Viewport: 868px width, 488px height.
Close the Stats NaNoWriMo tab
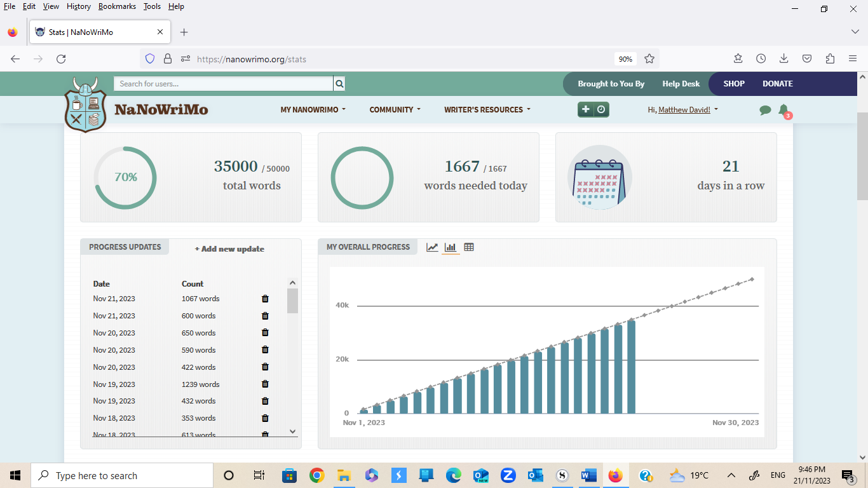(x=160, y=32)
